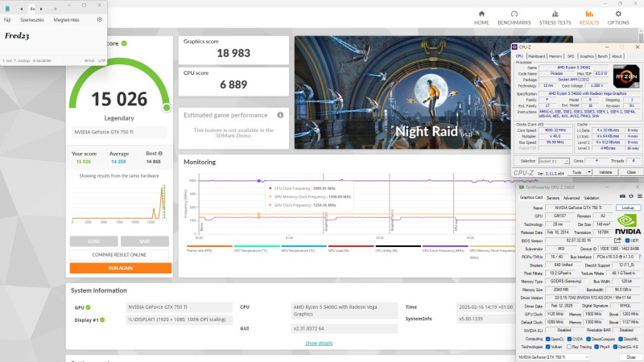The height and width of the screenshot is (362, 644).
Task: Switch to SPD tab in CPU-Z
Action: click(571, 56)
